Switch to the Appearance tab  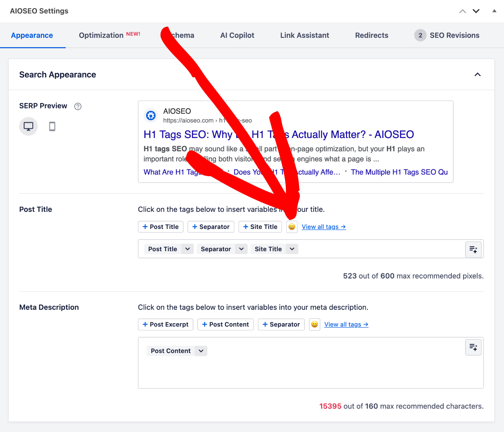click(x=32, y=35)
